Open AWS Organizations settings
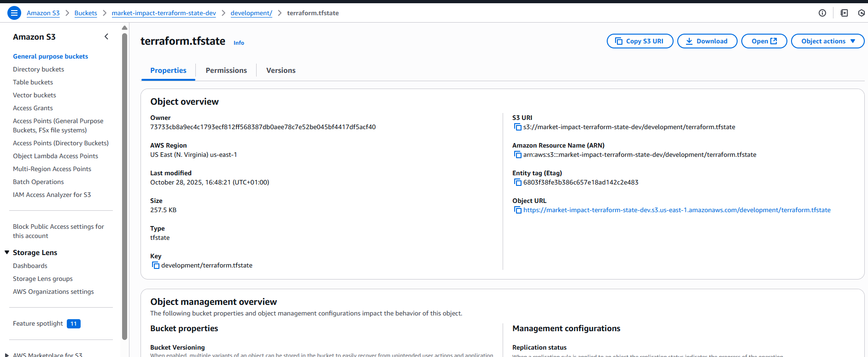Viewport: 868px width, 357px height. [53, 292]
